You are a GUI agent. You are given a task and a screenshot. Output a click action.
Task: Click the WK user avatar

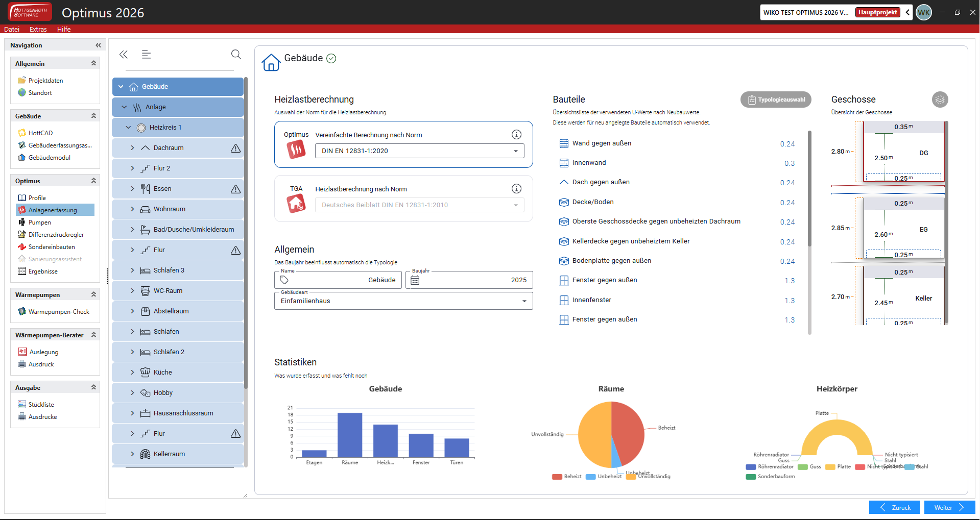pos(924,12)
